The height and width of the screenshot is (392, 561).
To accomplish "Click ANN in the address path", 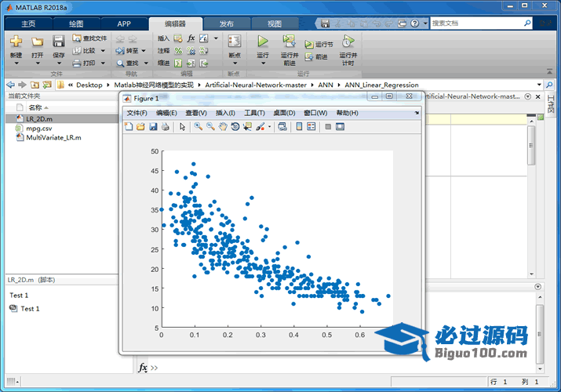I will coord(326,85).
